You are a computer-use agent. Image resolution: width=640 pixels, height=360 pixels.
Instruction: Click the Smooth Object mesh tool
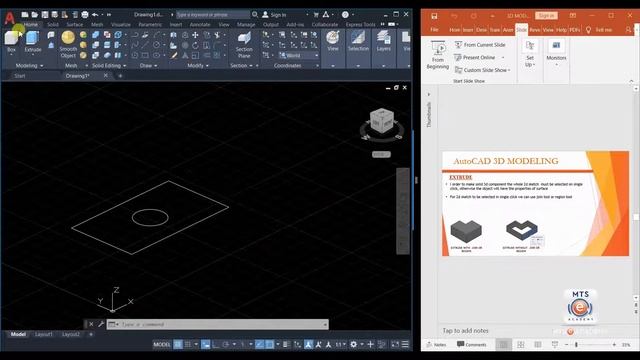68,44
